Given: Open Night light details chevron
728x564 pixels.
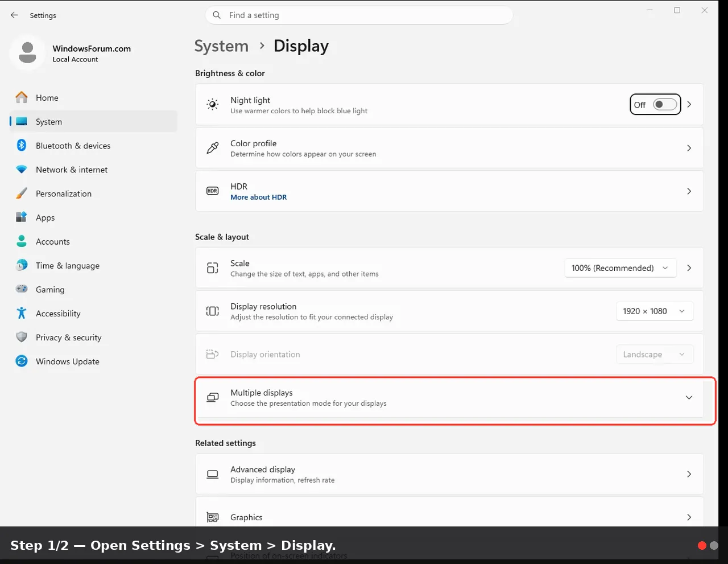Looking at the screenshot, I should (689, 105).
